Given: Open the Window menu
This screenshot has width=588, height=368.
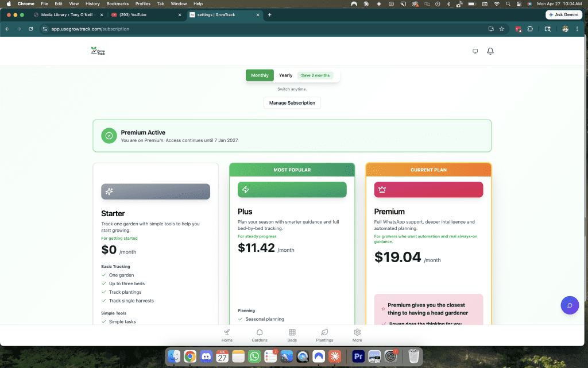Looking at the screenshot, I should tap(179, 4).
